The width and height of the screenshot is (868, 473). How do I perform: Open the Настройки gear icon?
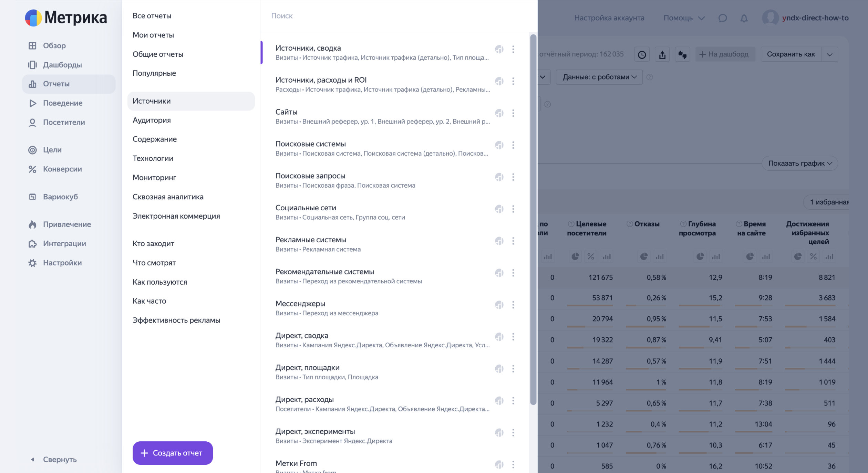coord(32,263)
